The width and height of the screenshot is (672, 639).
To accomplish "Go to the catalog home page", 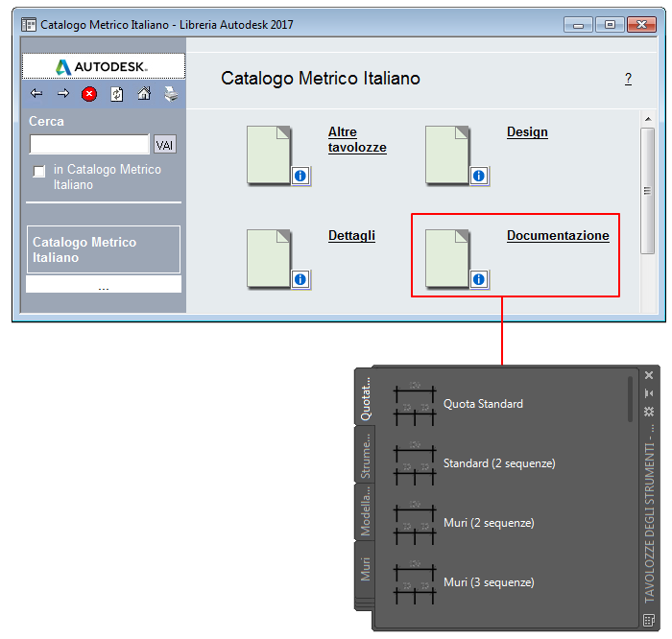I will pyautogui.click(x=144, y=93).
